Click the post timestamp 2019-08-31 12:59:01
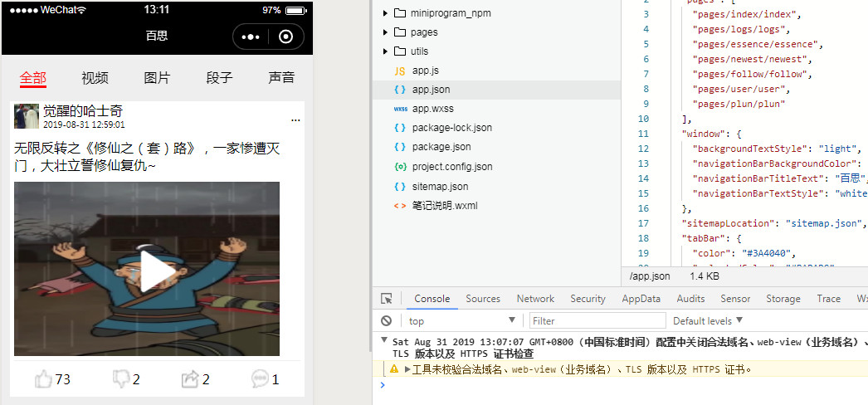 pyautogui.click(x=84, y=125)
